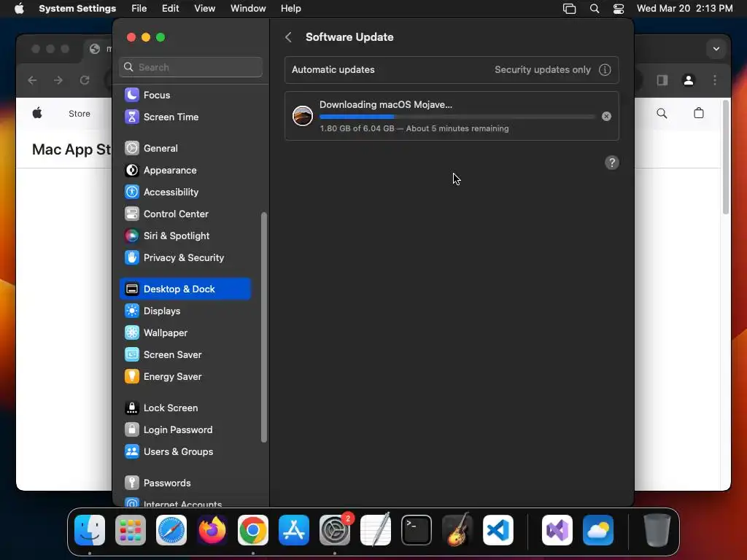The height and width of the screenshot is (560, 747).
Task: Open Spotlight search in menu bar
Action: (x=594, y=9)
